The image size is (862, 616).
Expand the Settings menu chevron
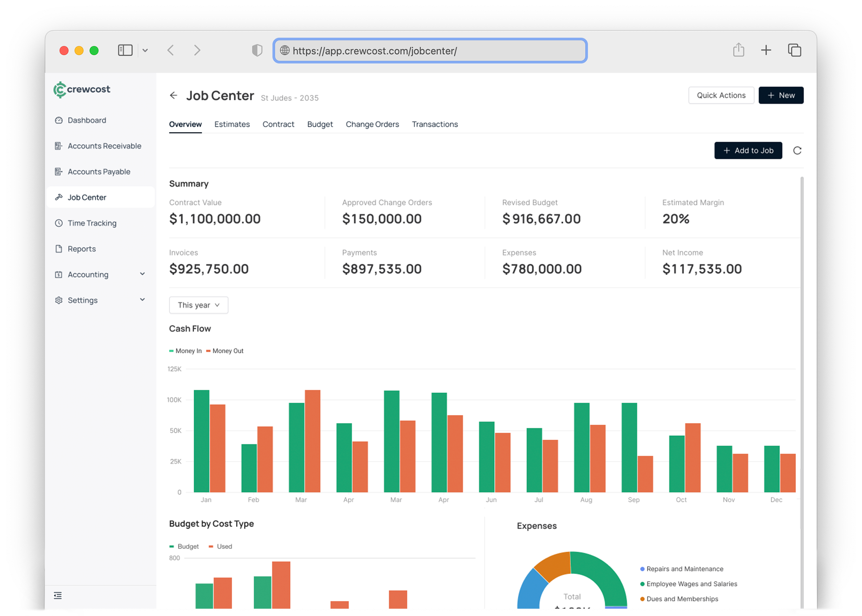pyautogui.click(x=142, y=300)
